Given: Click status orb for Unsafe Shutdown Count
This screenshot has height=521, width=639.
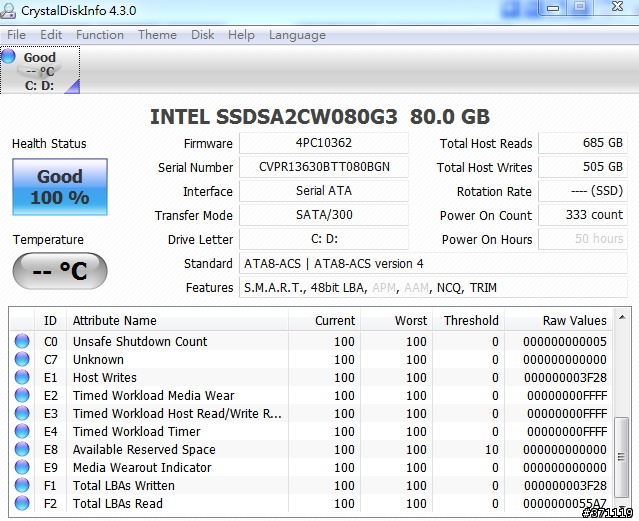Looking at the screenshot, I should [22, 341].
